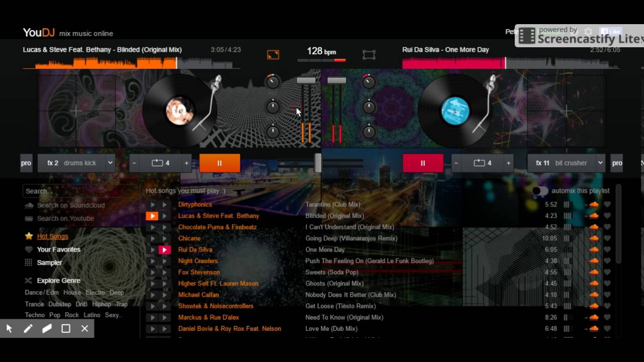Open the fx 2 drums kick dropdown
The height and width of the screenshot is (362, 644).
pyautogui.click(x=76, y=163)
